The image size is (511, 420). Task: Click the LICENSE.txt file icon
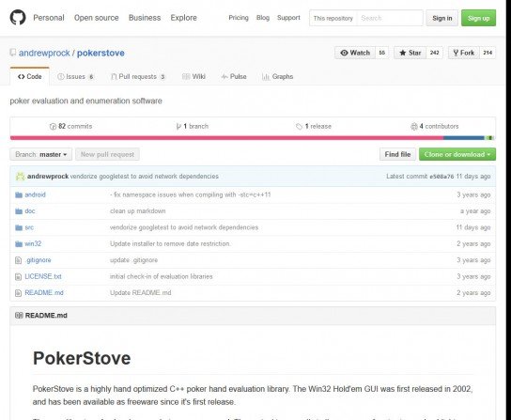pos(18,276)
